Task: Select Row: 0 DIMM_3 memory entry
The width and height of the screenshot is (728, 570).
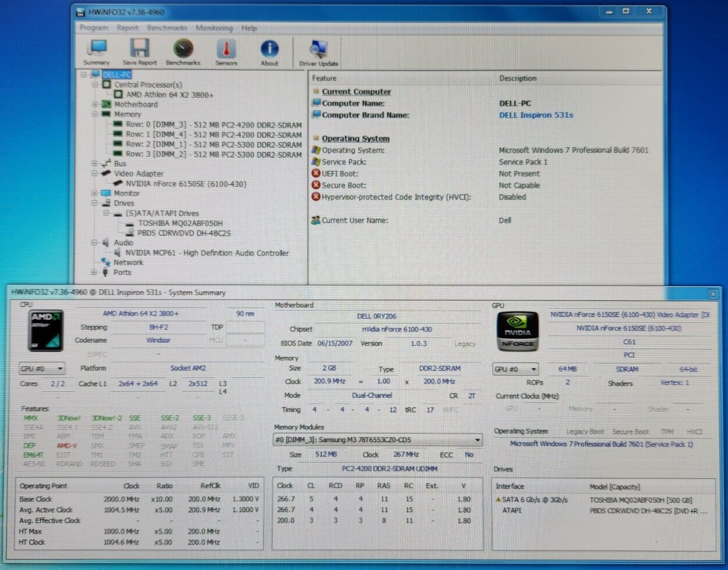Action: [213, 125]
